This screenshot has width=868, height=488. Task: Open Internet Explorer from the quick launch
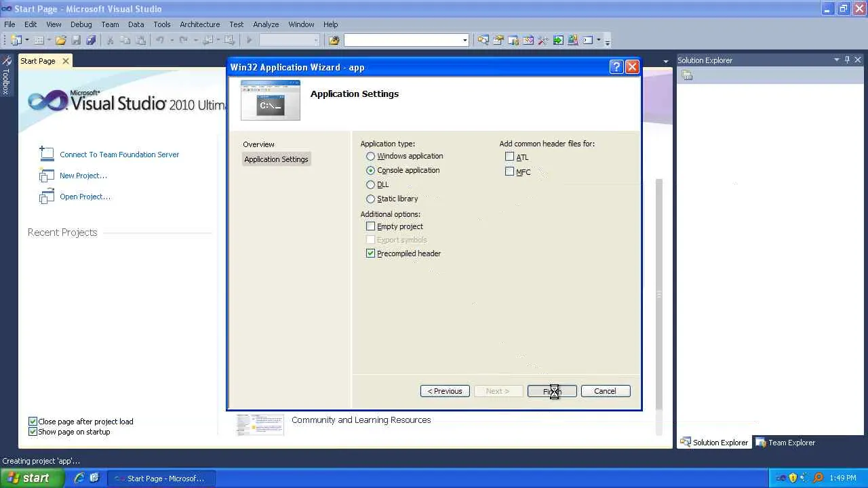click(x=79, y=478)
